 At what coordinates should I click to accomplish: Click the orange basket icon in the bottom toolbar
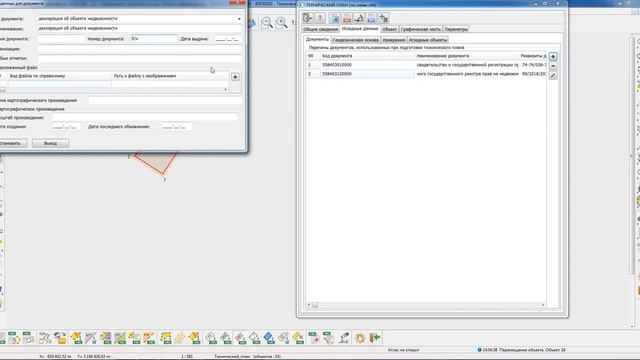[x=60, y=338]
